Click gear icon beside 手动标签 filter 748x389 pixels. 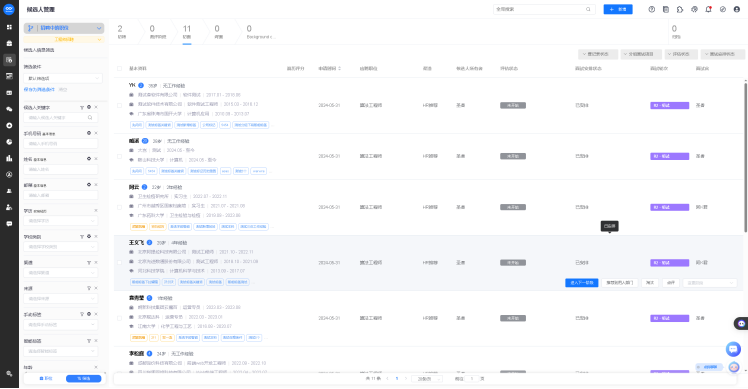pyautogui.click(x=89, y=314)
